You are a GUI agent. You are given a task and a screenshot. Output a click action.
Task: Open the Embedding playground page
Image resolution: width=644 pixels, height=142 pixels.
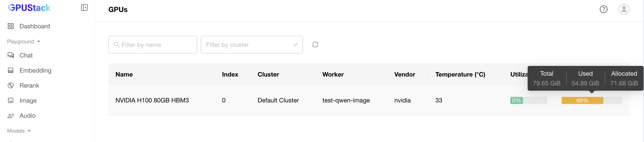pos(35,71)
